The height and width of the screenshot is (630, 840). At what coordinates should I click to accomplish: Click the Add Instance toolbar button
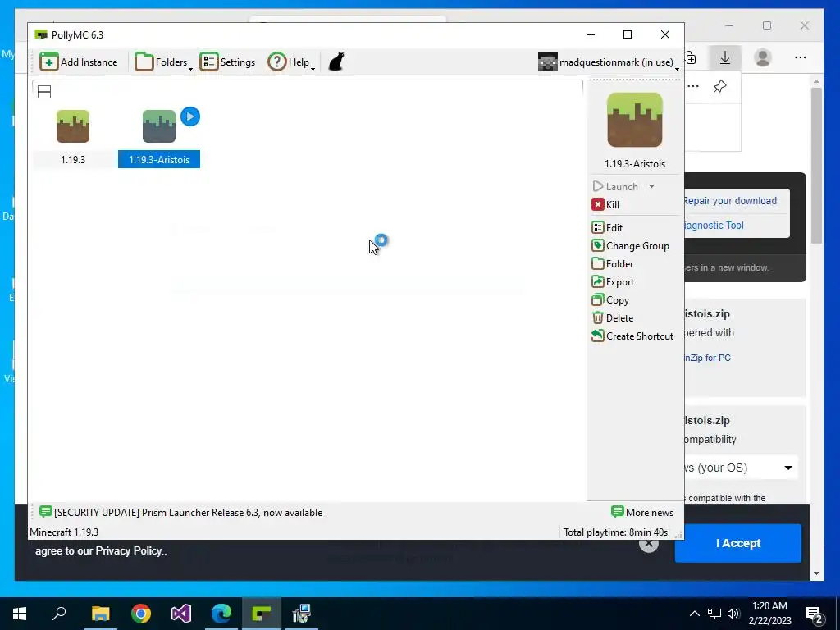click(x=79, y=62)
